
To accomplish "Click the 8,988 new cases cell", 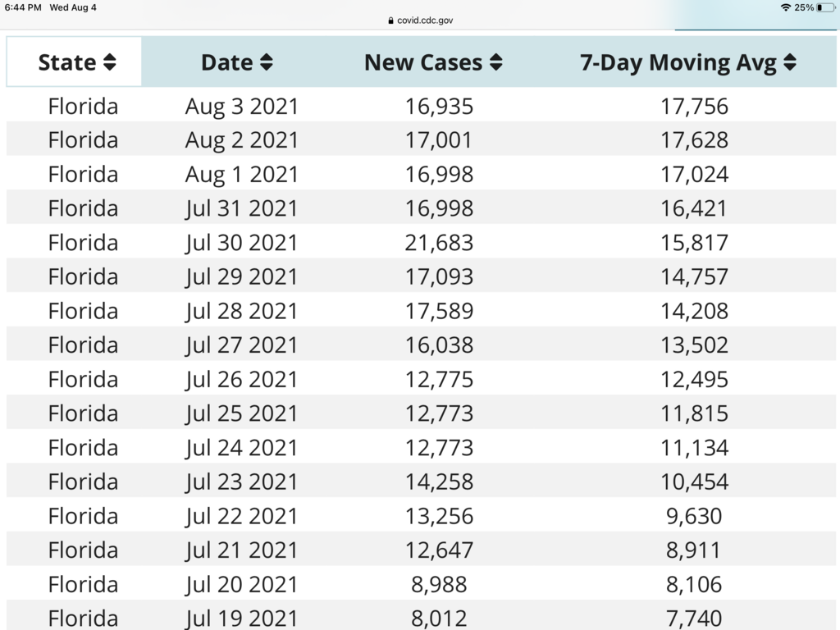I will click(x=439, y=584).
